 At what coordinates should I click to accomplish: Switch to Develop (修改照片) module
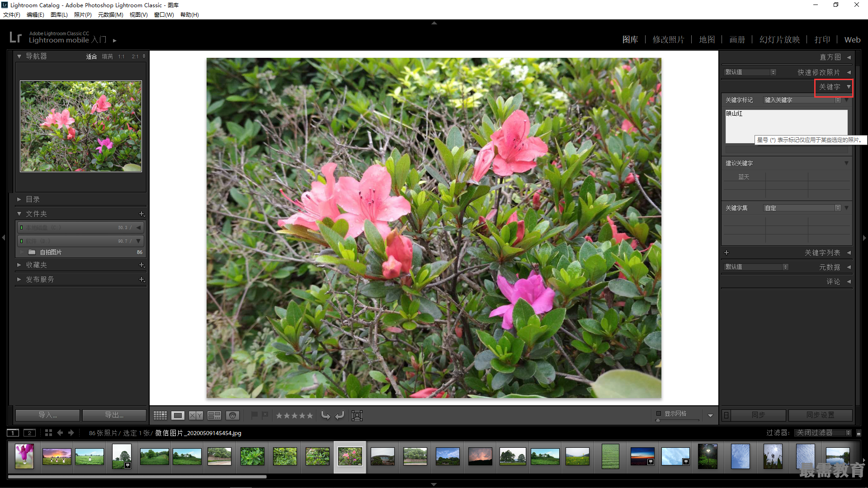coord(668,40)
